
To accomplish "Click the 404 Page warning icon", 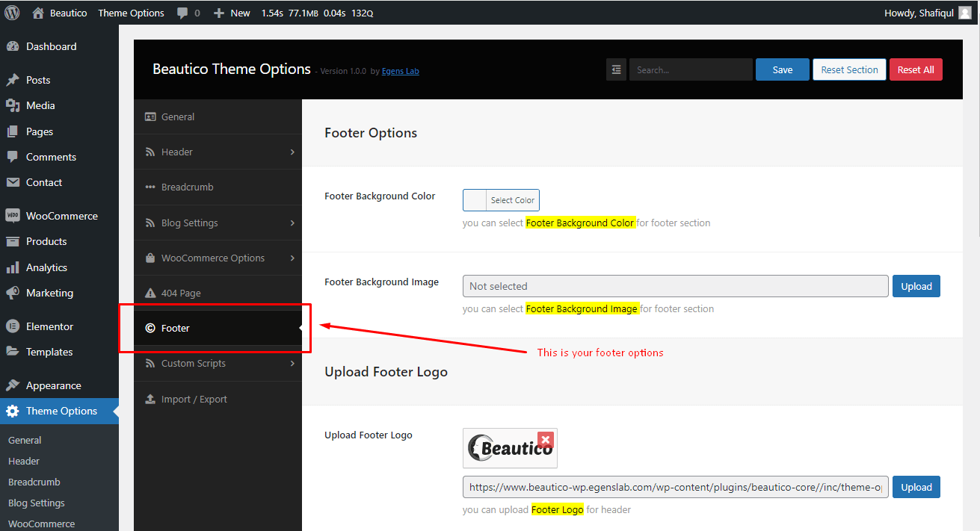I will pos(150,293).
